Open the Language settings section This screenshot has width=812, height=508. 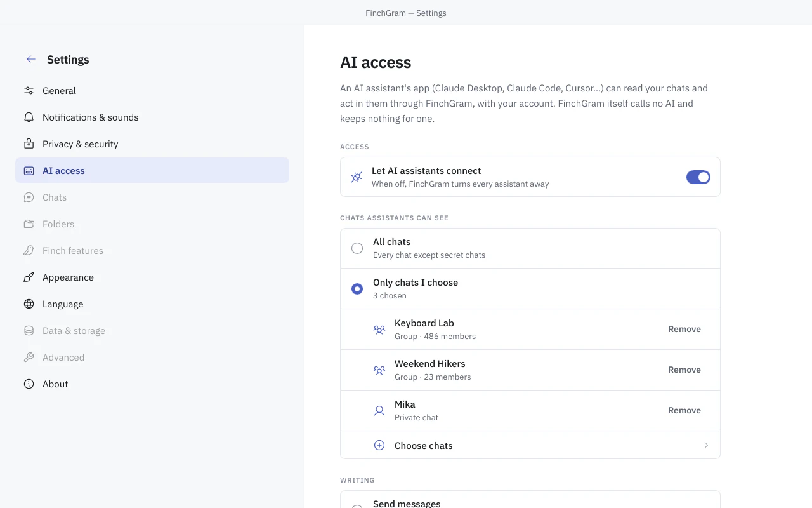(x=152, y=304)
